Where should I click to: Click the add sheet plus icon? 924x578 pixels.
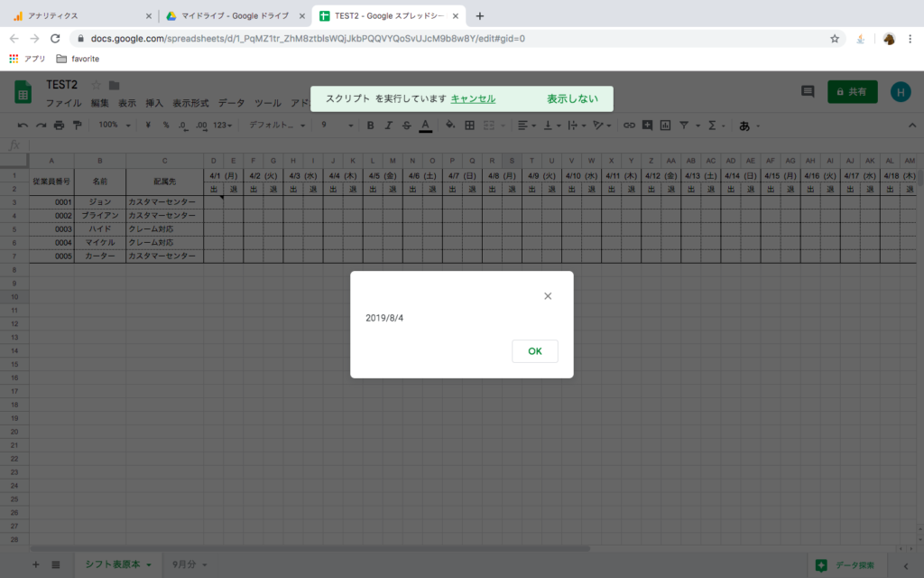point(36,564)
